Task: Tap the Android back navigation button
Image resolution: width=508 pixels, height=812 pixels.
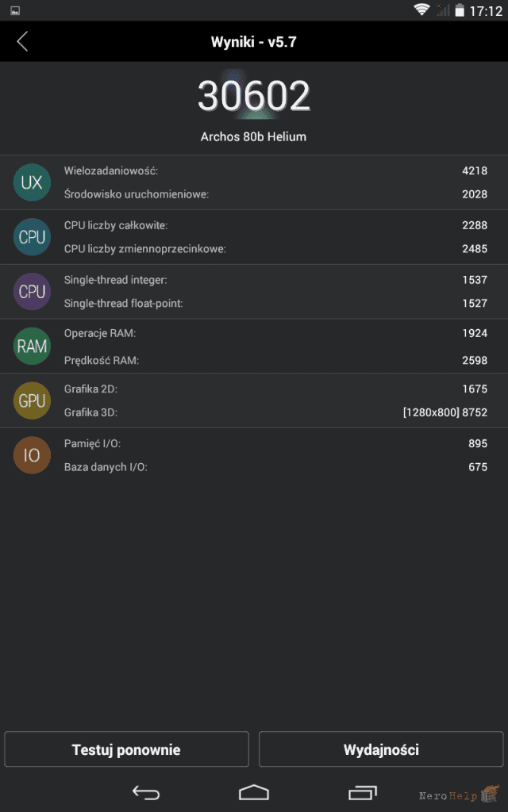Action: point(146,792)
